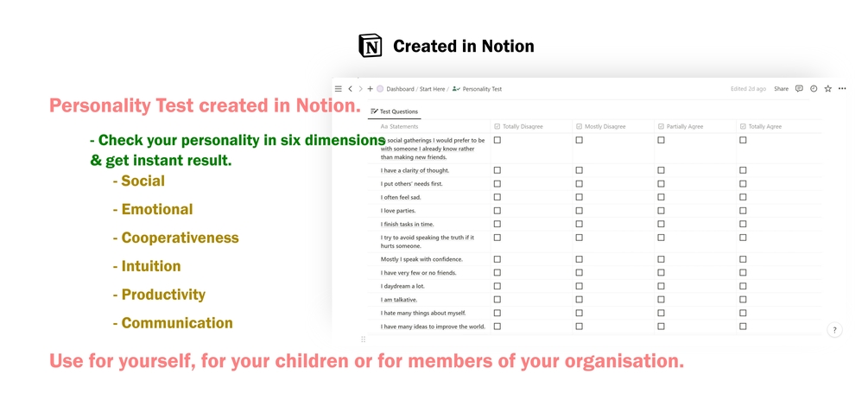Screen dimensions: 868x419
Task: Click the Totally Agree column header
Action: click(761, 127)
